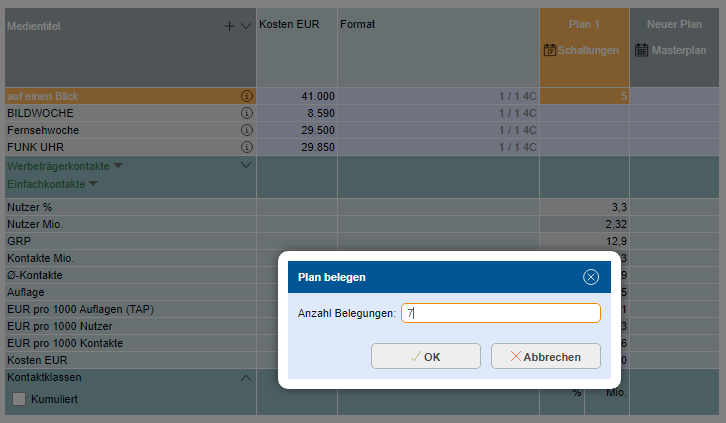726x423 pixels.
Task: Show info for FUNK UHR
Action: click(x=247, y=147)
